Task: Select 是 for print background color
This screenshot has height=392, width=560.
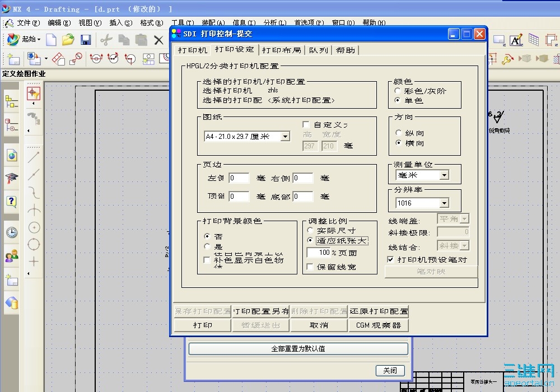Action: (x=207, y=246)
